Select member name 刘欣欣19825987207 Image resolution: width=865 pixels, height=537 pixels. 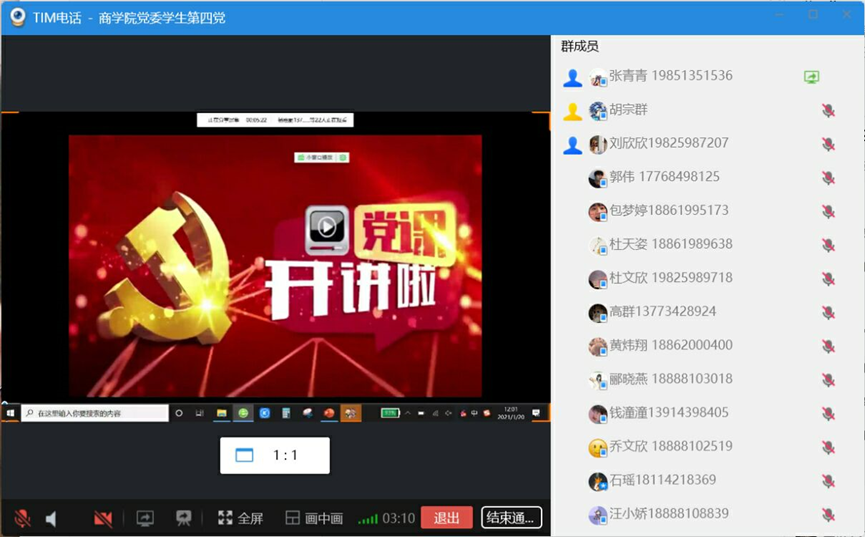(x=669, y=143)
